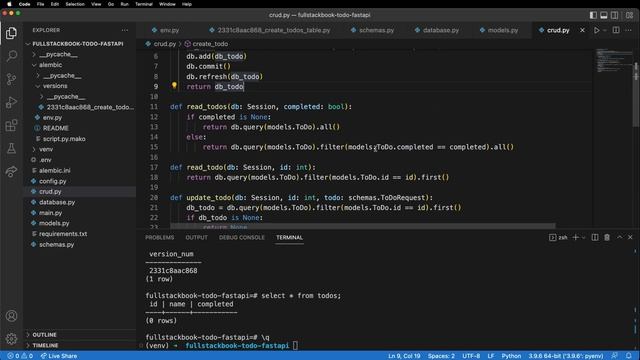
Task: Show code actions lightbulb on line 9
Action: pyautogui.click(x=174, y=85)
